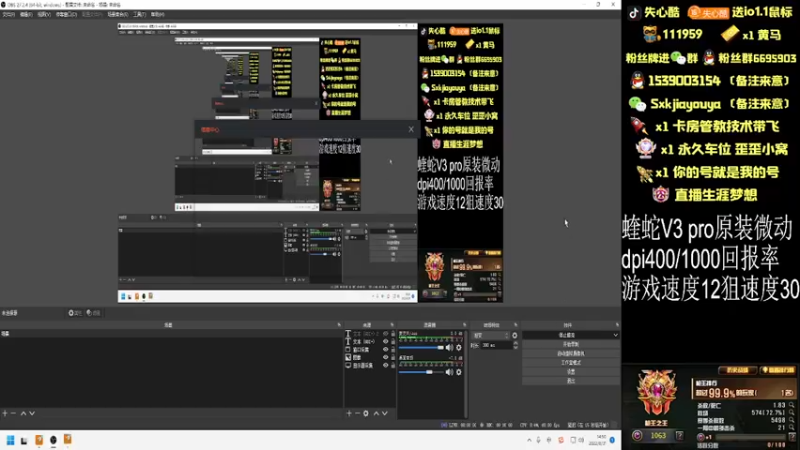Open the Docks menu in OBS
The image size is (800, 450).
(x=66, y=14)
